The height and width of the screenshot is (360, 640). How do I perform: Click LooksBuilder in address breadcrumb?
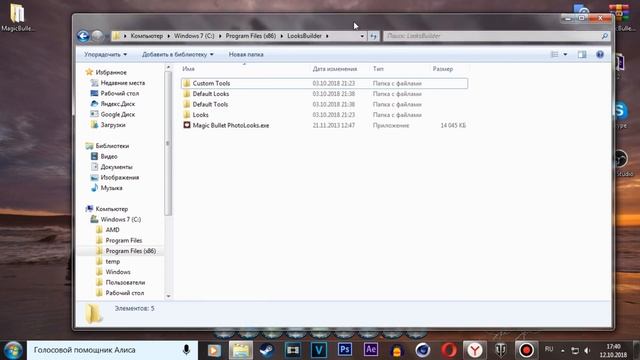click(304, 36)
